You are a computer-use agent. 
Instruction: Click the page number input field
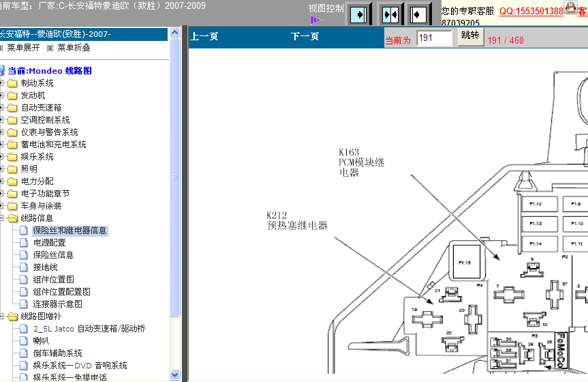434,38
